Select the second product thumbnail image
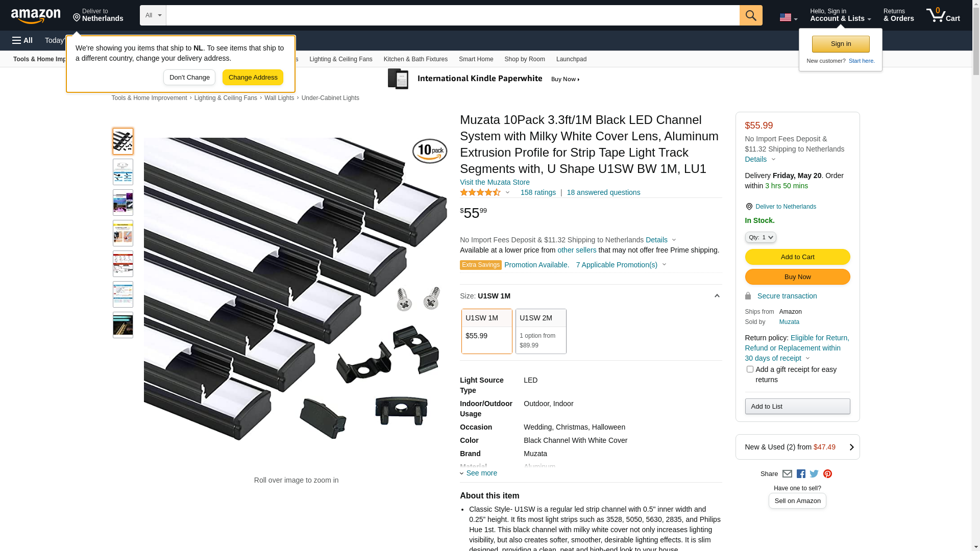980x551 pixels. [x=123, y=172]
